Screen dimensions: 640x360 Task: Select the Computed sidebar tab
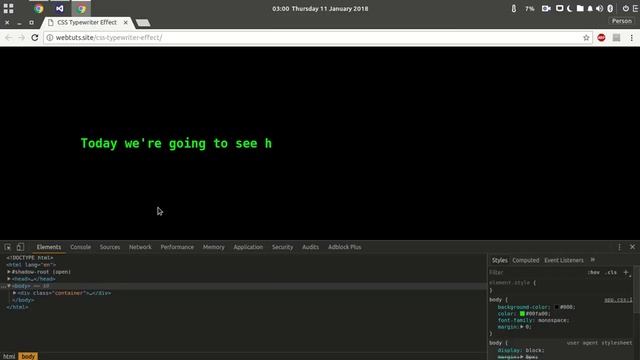point(526,260)
